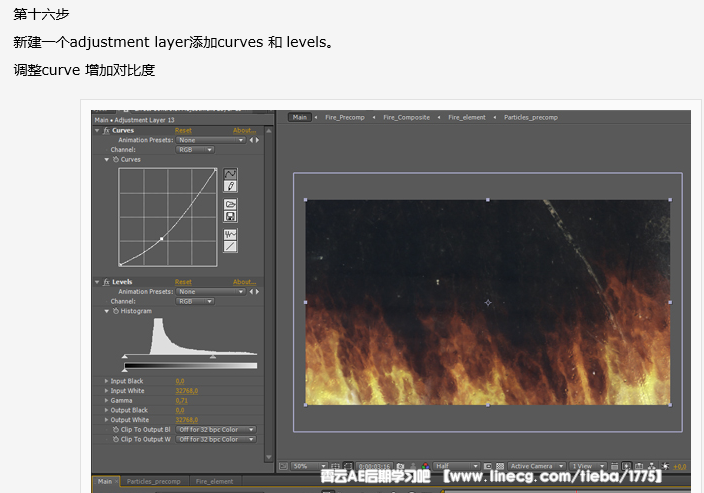Open the Levels Channel RGB dropdown
The width and height of the screenshot is (704, 493).
pyautogui.click(x=194, y=301)
